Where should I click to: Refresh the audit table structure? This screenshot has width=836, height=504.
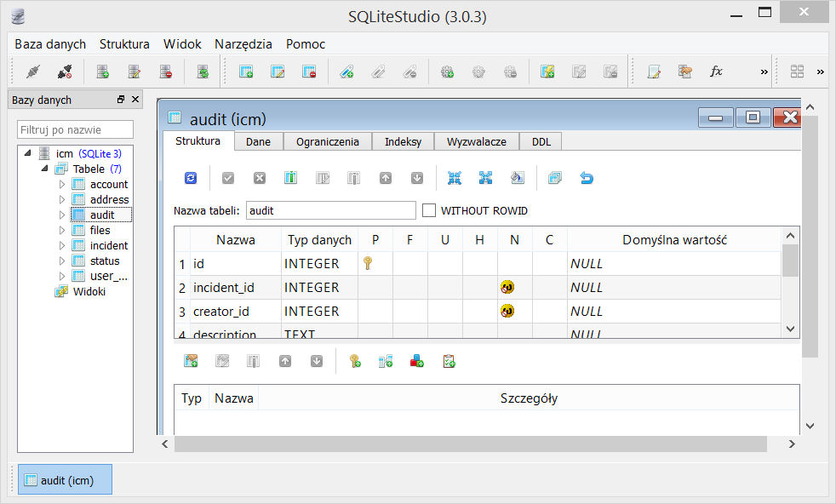(x=191, y=178)
